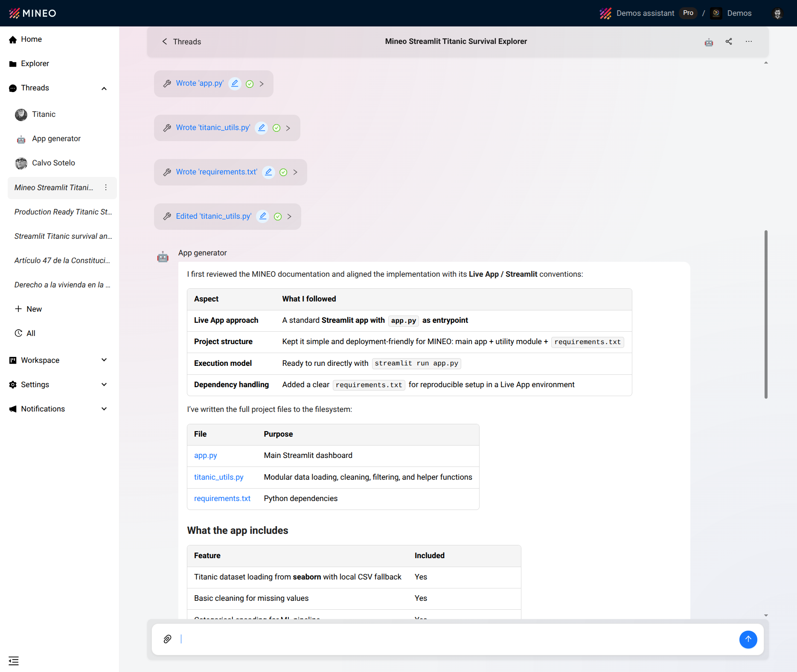Open the app.py file link
The width and height of the screenshot is (797, 672).
pos(205,455)
